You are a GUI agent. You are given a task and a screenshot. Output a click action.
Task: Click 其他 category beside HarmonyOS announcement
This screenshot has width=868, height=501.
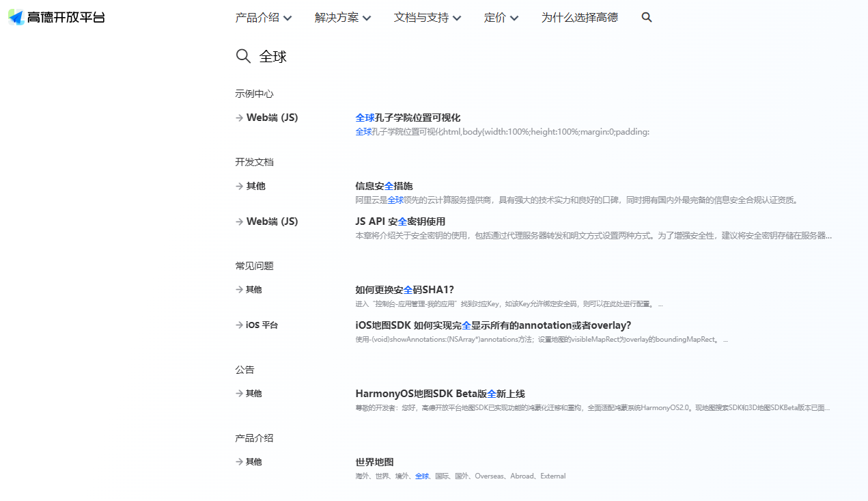pos(249,394)
